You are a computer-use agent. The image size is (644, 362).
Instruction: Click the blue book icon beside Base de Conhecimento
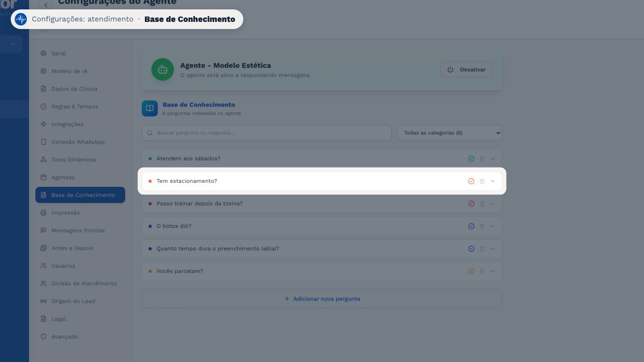(150, 108)
